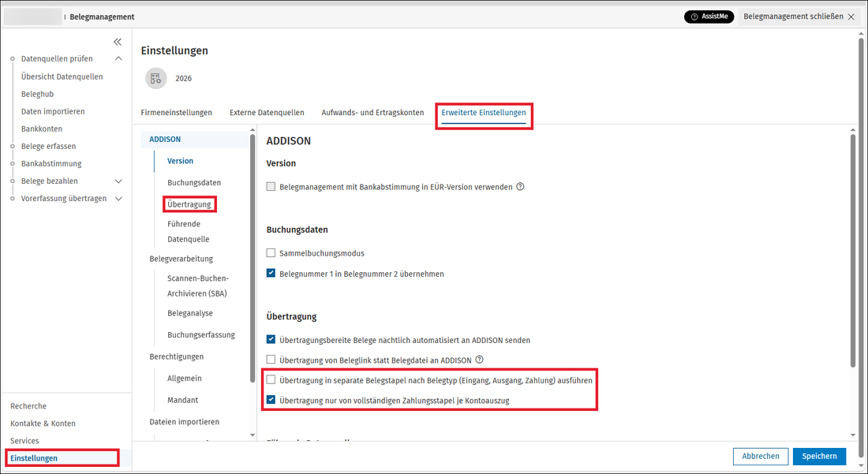Collapse the Datenquellen prüfen section
Image resolution: width=868 pixels, height=474 pixels.
click(118, 58)
